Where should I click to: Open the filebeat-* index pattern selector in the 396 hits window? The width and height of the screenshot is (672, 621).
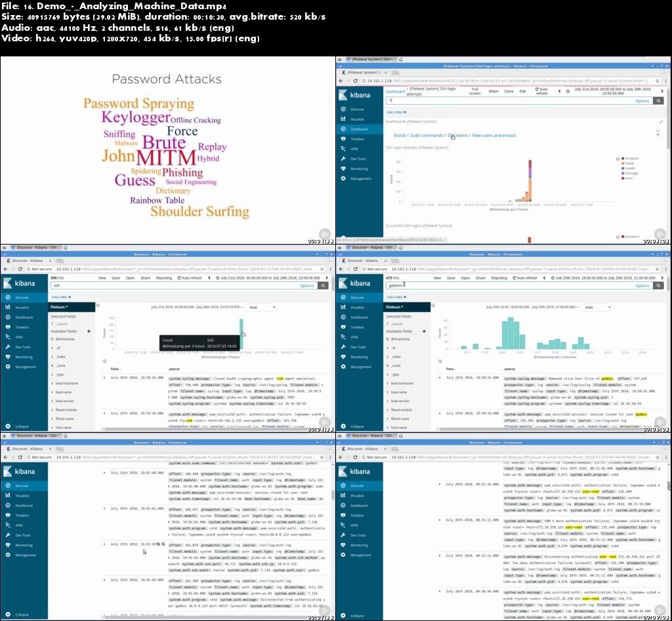[x=71, y=307]
